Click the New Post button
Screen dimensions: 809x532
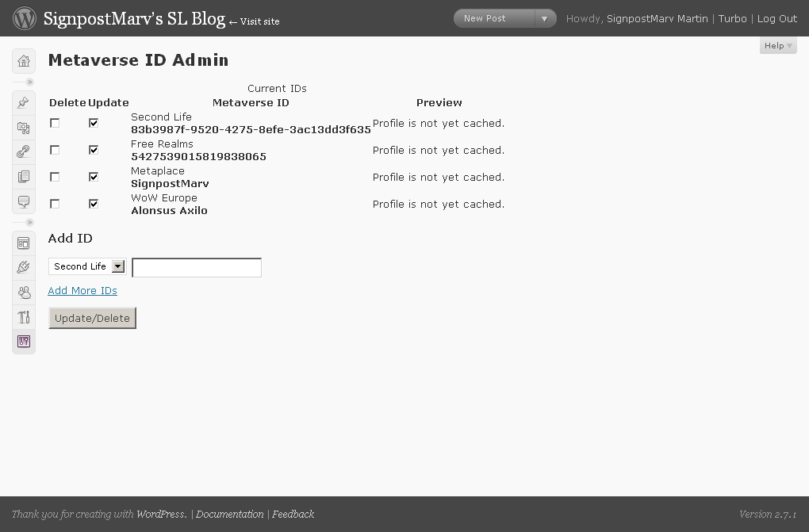(494, 18)
